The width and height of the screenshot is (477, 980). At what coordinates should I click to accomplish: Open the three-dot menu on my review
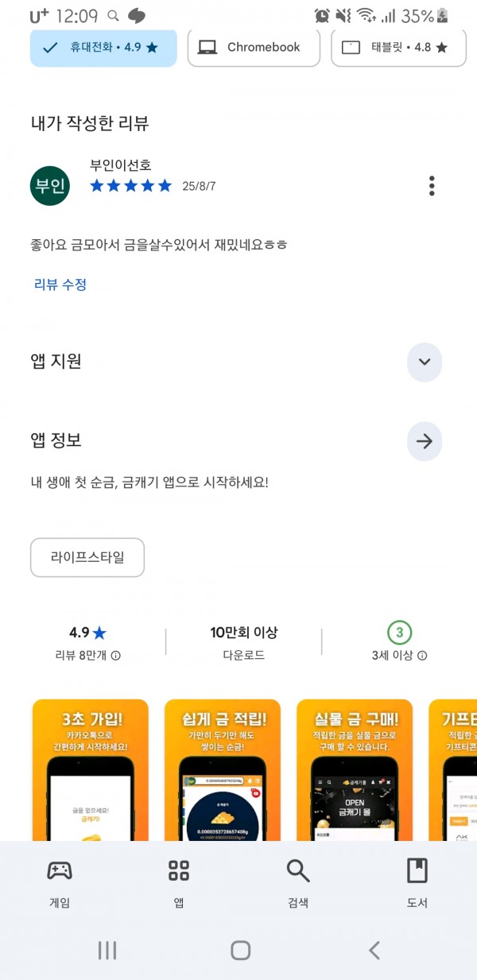pyautogui.click(x=432, y=186)
